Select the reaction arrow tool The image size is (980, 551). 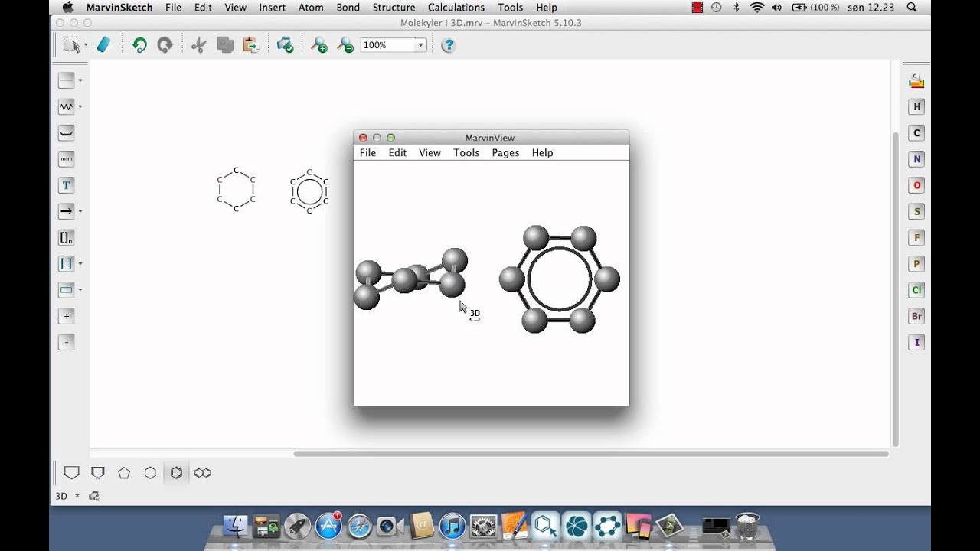[67, 211]
